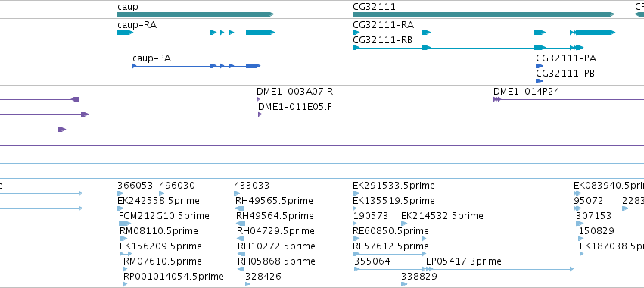Click DME1-014P24 feature label
The height and width of the screenshot is (288, 644).
pyautogui.click(x=526, y=92)
